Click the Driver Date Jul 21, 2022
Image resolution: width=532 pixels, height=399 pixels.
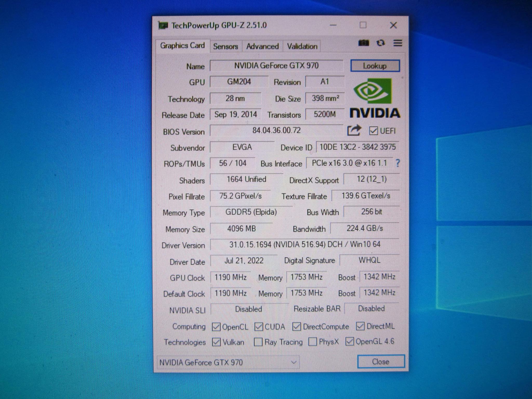point(244,261)
